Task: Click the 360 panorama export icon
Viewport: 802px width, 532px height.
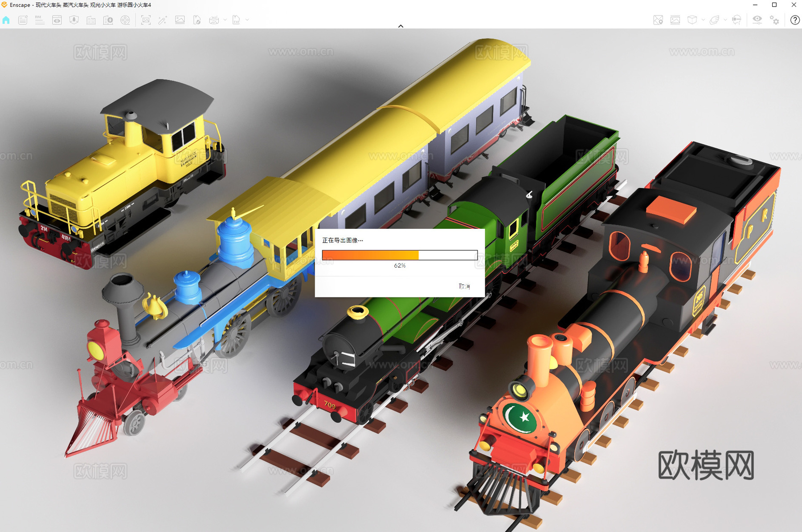Action: [214, 20]
